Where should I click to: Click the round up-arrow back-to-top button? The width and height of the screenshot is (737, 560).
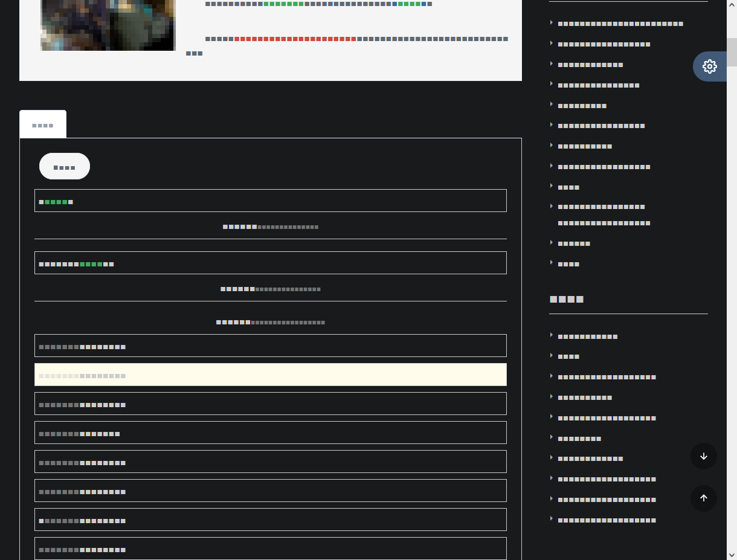(703, 498)
